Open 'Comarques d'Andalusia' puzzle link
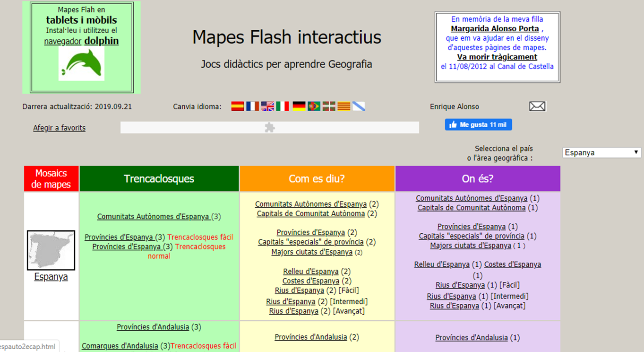This screenshot has height=352, width=644. point(120,346)
